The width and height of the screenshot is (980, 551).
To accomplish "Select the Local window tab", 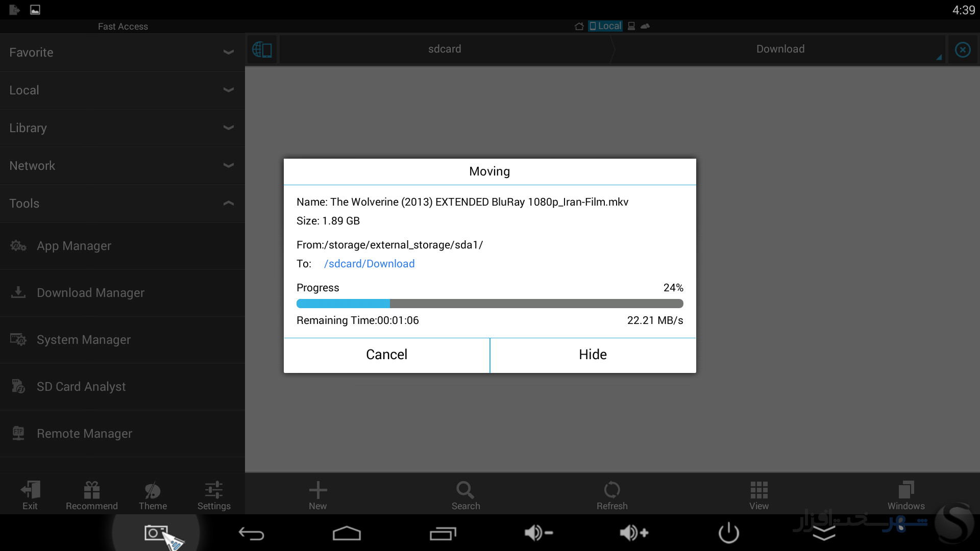I will pyautogui.click(x=605, y=26).
